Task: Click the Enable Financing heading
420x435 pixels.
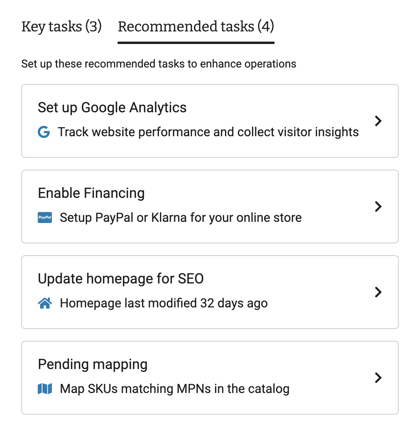Action: tap(91, 193)
